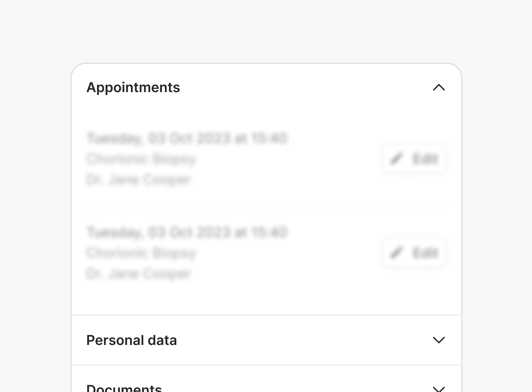The width and height of the screenshot is (532, 392).
Task: Click the Appointments accordion heading
Action: tap(133, 87)
